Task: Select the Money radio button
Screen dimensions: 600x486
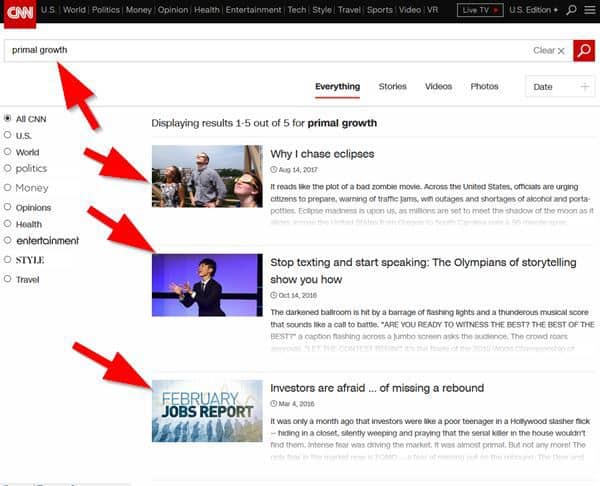Action: tap(7, 188)
